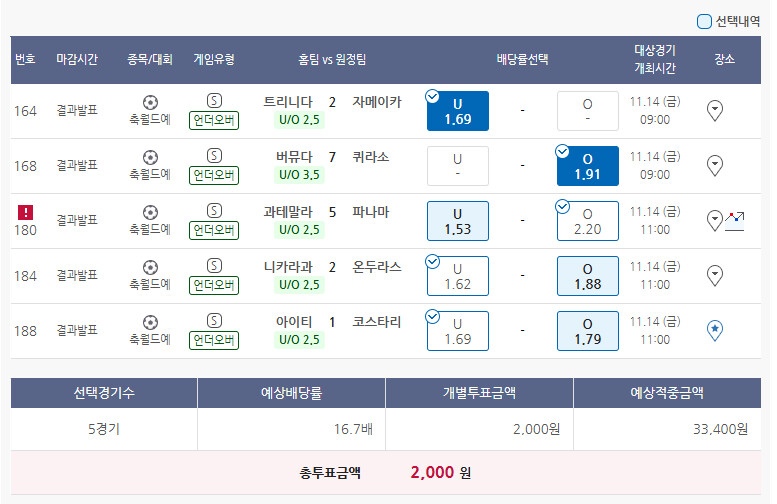Open location pin for match 168

tap(715, 165)
